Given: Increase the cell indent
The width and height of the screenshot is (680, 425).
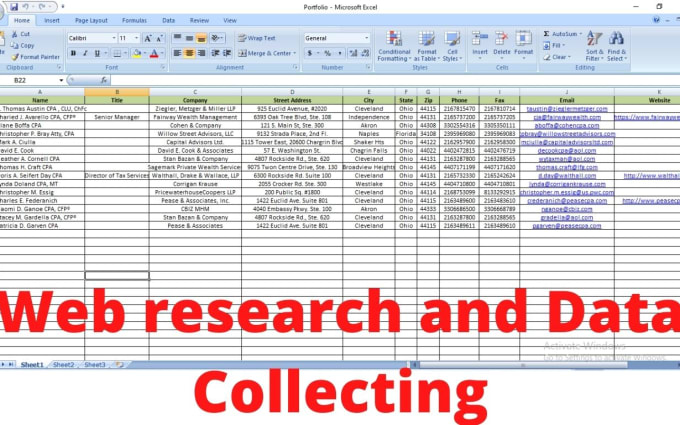Looking at the screenshot, I should [x=227, y=53].
